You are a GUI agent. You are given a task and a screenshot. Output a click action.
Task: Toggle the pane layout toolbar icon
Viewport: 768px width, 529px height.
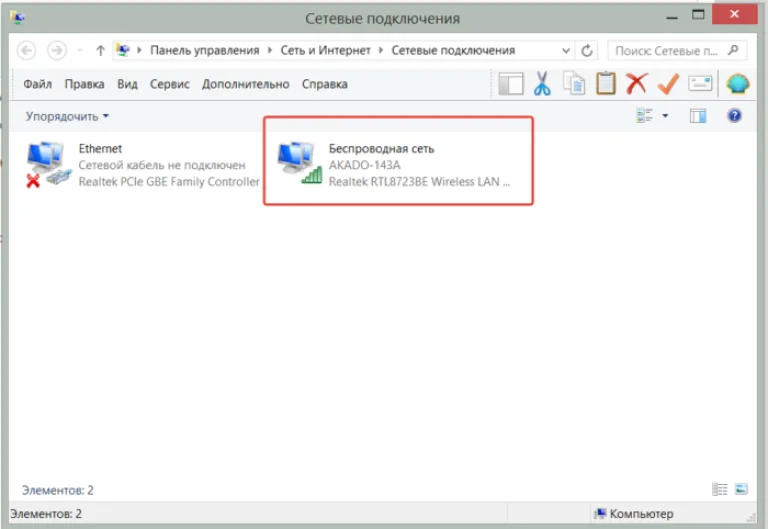511,84
